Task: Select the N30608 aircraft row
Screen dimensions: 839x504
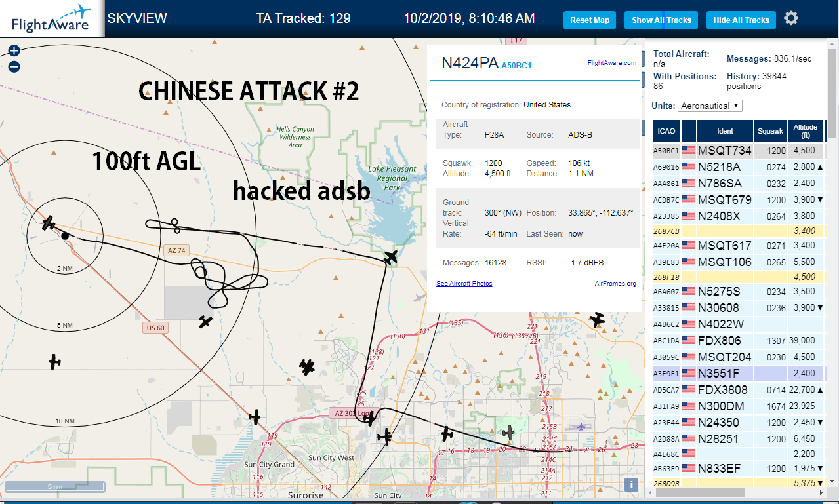Action: [x=739, y=308]
